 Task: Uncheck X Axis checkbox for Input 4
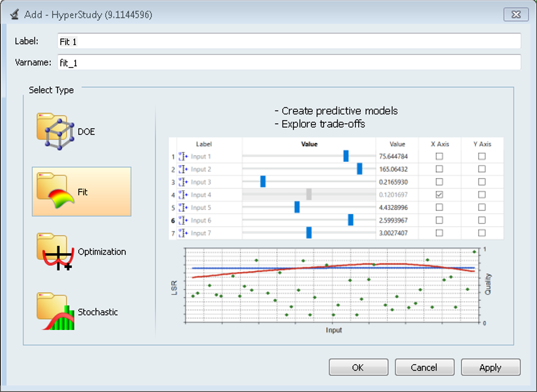(439, 195)
